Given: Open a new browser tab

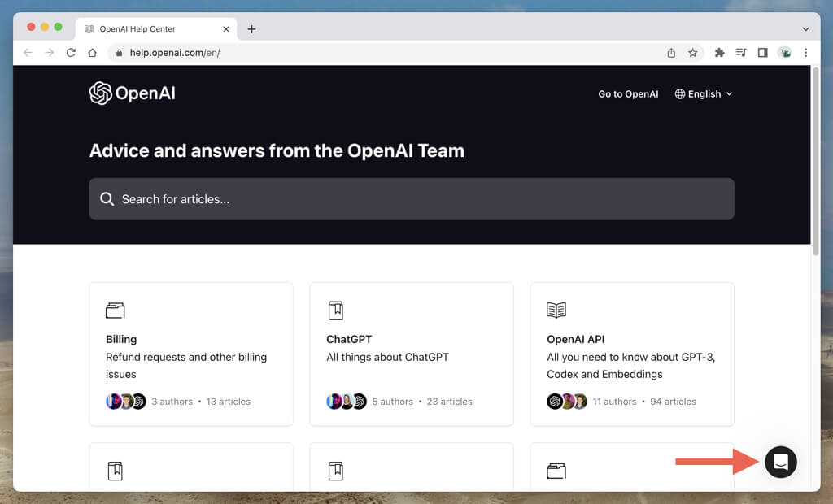Looking at the screenshot, I should 251,29.
